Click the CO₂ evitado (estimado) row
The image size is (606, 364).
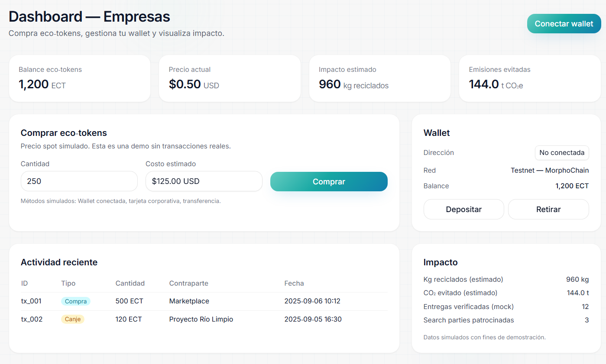506,293
